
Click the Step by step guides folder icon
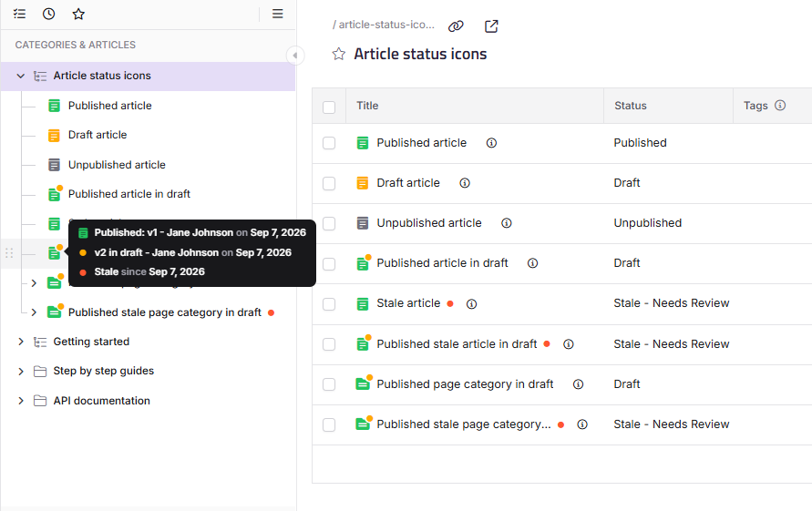[40, 372]
